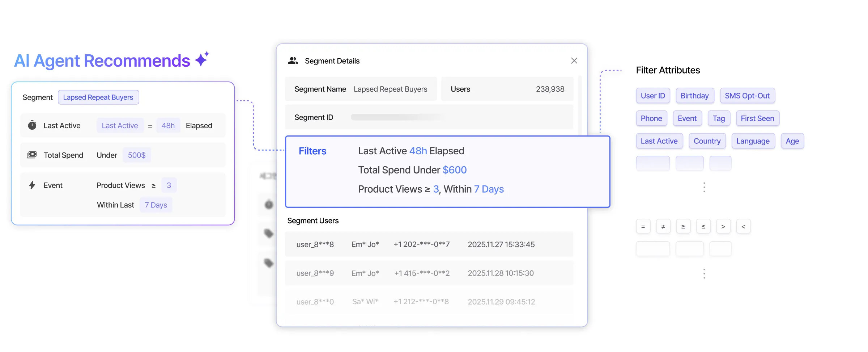This screenshot has width=868, height=352.
Task: Select the Age filter attribute
Action: pyautogui.click(x=792, y=141)
